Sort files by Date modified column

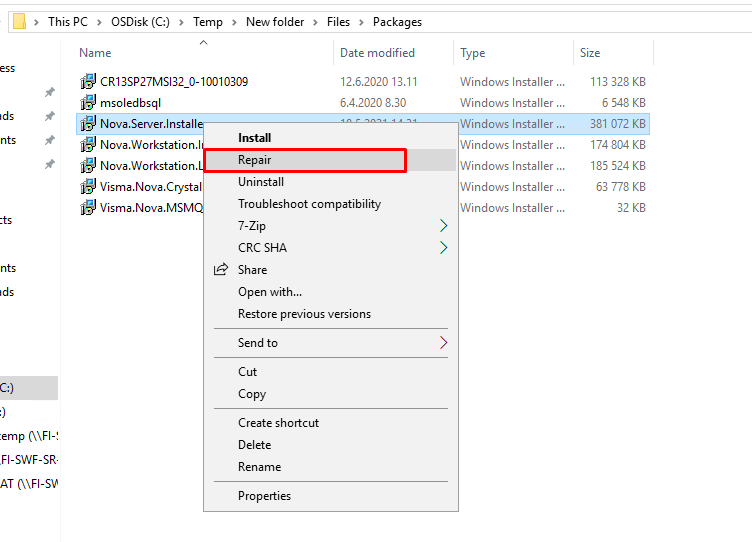[x=377, y=53]
